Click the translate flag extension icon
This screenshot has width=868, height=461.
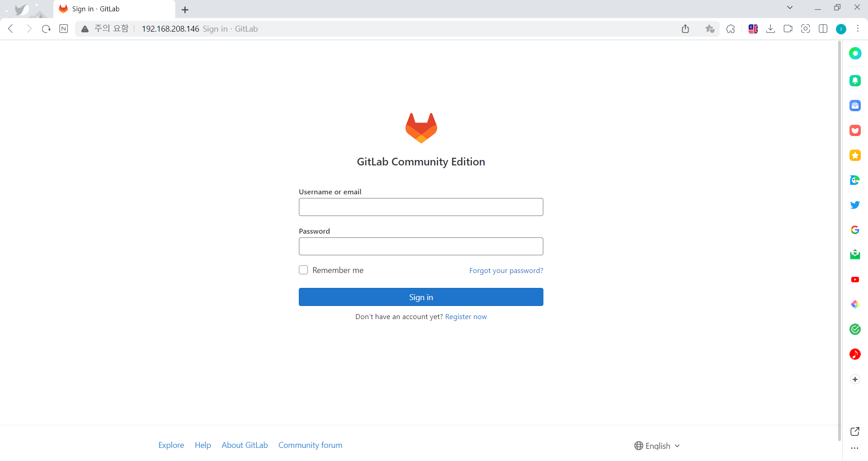pyautogui.click(x=753, y=29)
